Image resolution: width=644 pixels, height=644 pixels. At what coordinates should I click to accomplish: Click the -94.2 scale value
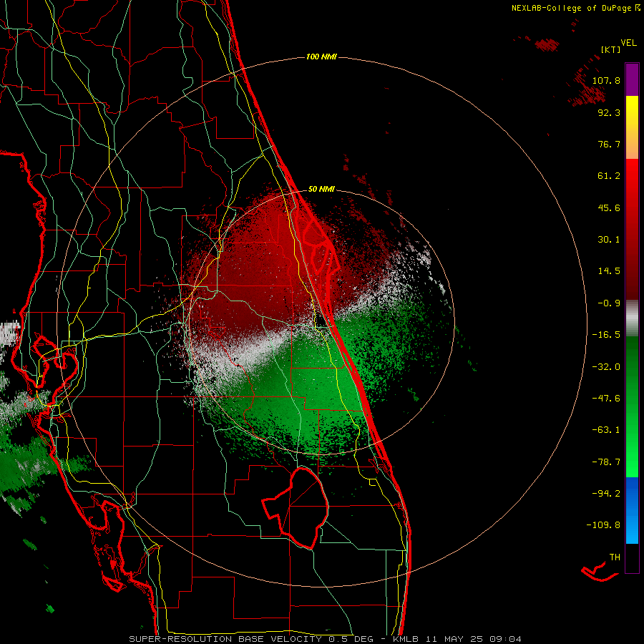coord(606,493)
